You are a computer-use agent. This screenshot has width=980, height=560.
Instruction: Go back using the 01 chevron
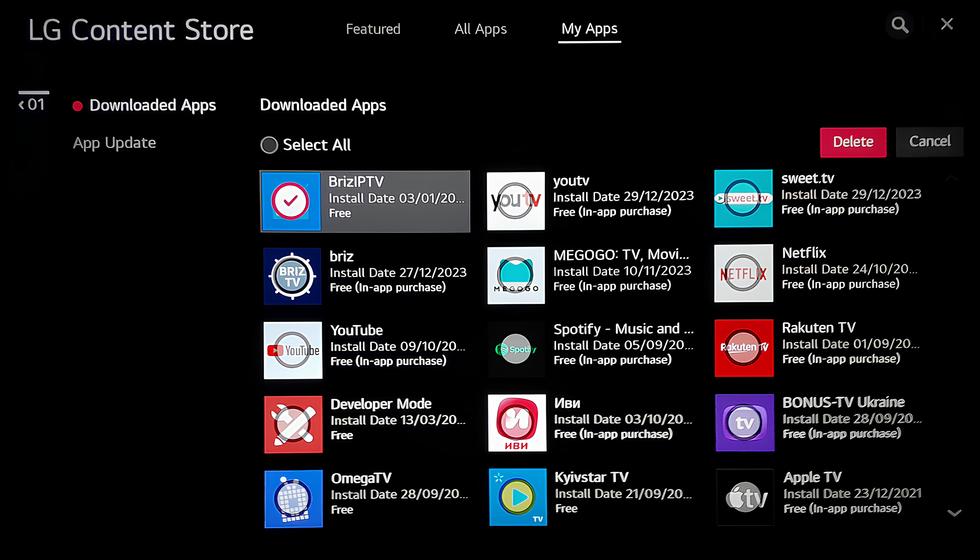pos(22,105)
